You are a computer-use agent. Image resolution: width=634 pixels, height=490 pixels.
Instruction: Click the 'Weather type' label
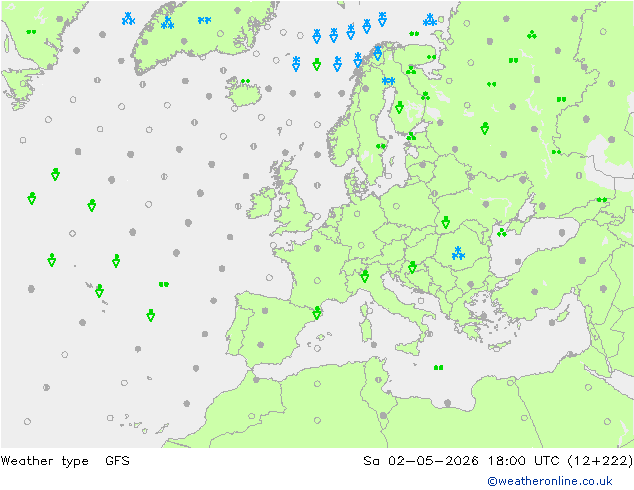point(44,460)
